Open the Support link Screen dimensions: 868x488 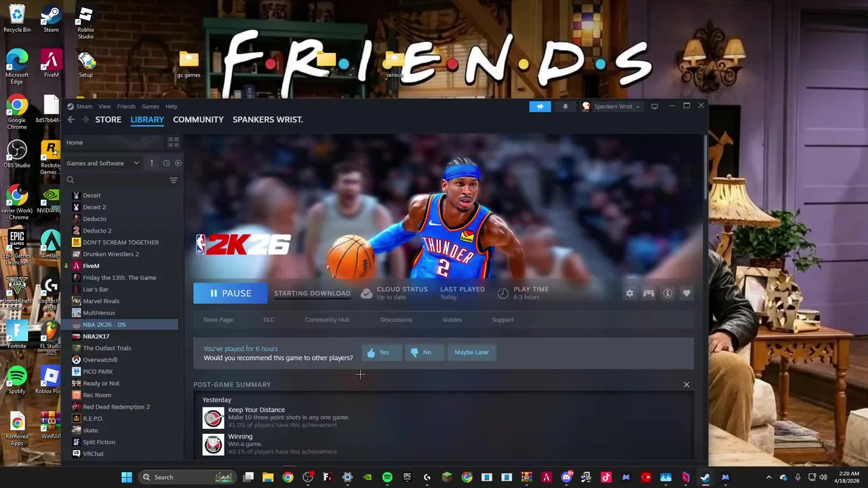(502, 320)
